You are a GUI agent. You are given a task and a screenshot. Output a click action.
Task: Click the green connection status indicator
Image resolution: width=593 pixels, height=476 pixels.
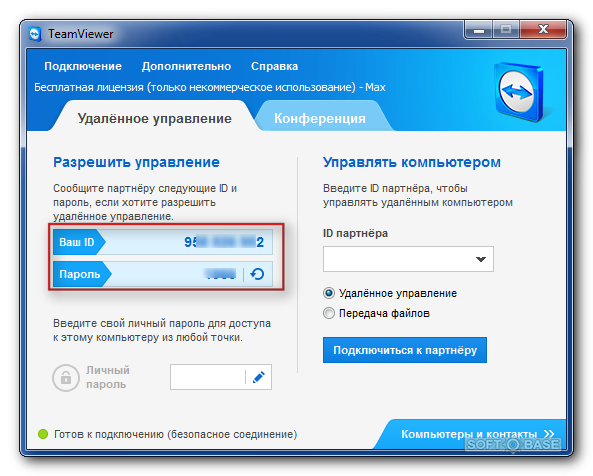43,434
